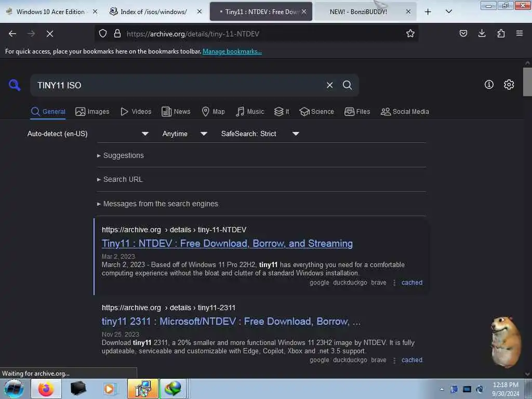
Task: Select the News search category
Action: coord(176,112)
